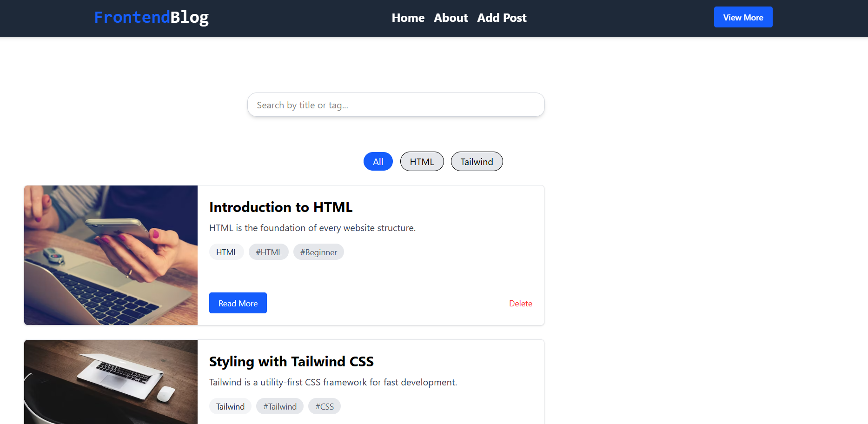Viewport: 868px width, 424px height.
Task: Open the Styling with Tailwind CSS post
Action: point(291,361)
